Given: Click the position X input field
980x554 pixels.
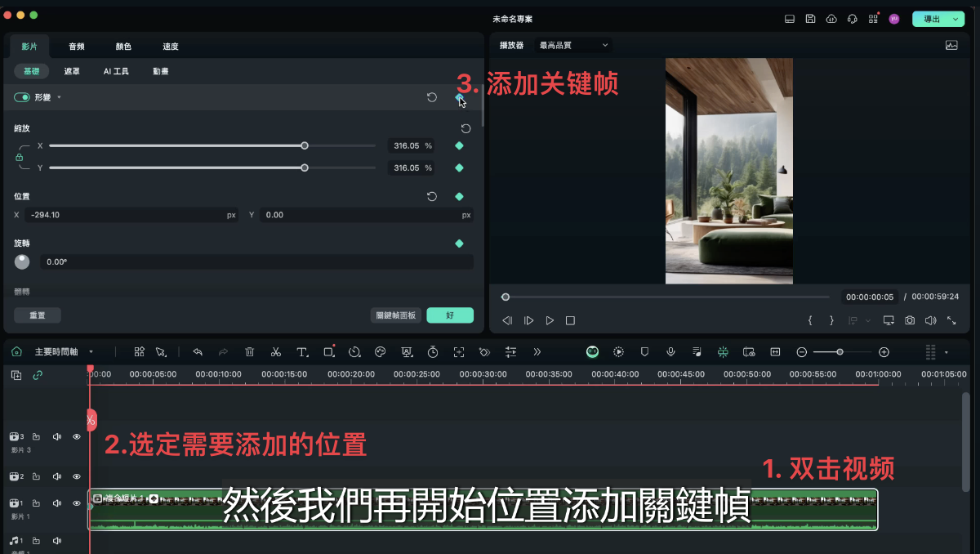Looking at the screenshot, I should [x=131, y=215].
